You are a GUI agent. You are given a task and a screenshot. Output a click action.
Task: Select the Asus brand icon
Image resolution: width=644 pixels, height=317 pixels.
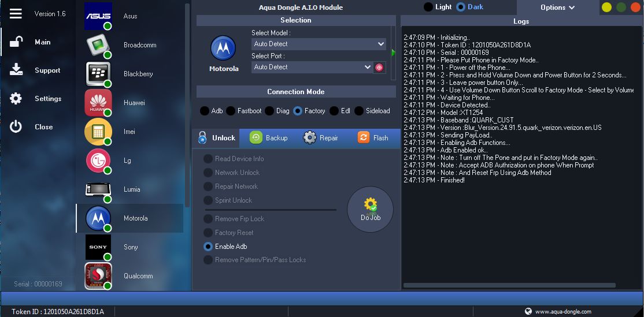98,16
